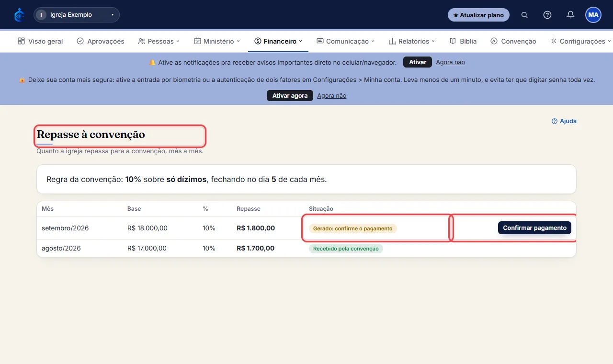Expand the Relatórios menu chevron

click(x=433, y=41)
